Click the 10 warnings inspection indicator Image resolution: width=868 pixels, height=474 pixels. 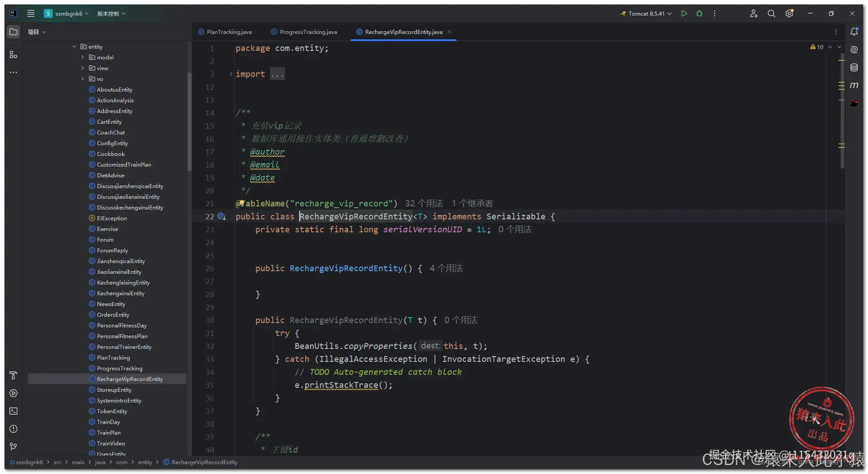tap(817, 47)
